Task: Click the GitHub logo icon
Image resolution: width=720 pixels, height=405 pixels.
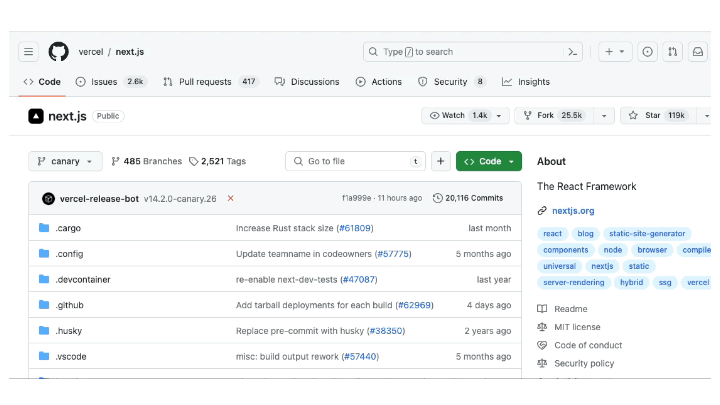Action: (58, 52)
